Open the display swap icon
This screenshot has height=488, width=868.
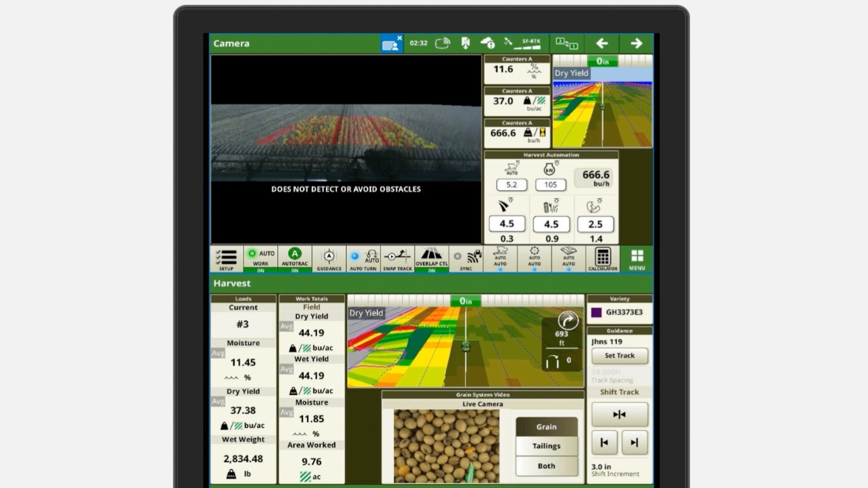[567, 43]
